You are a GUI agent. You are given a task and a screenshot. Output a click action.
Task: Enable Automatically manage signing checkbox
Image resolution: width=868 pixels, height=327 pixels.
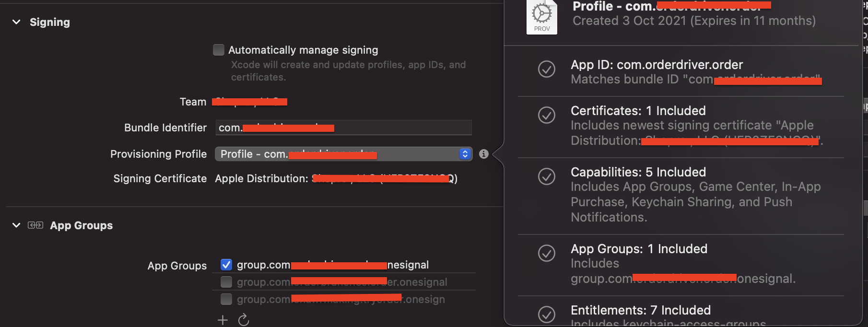[x=219, y=50]
